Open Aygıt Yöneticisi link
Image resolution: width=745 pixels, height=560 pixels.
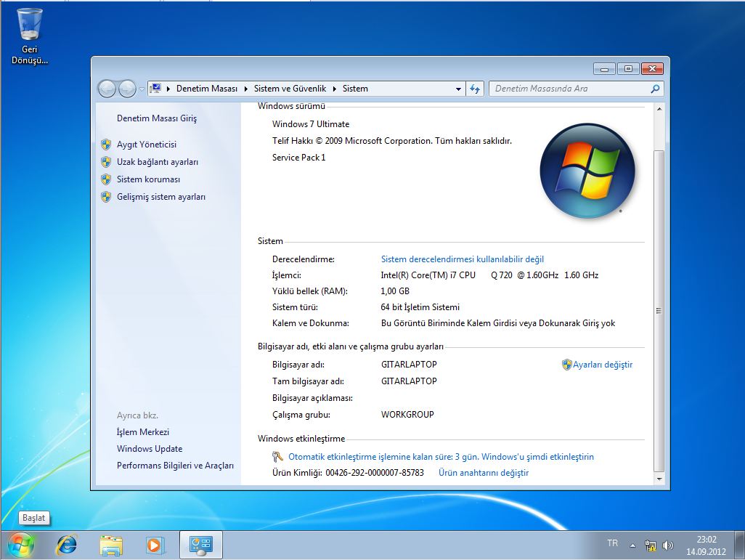pyautogui.click(x=147, y=145)
